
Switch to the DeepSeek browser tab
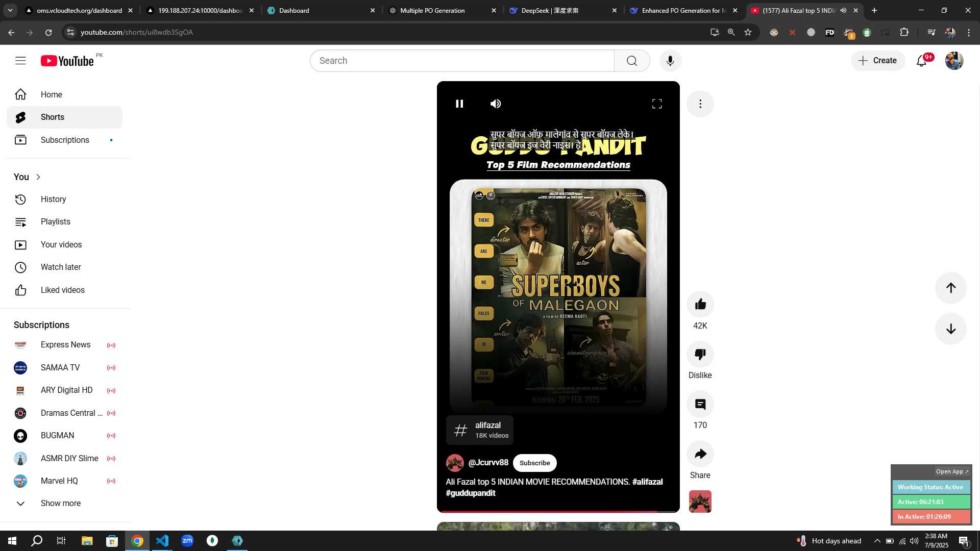[x=563, y=10]
